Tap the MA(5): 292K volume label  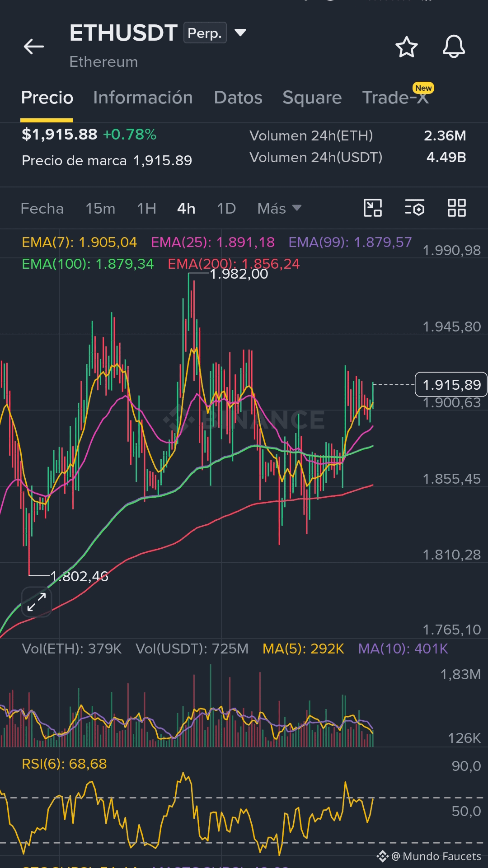pyautogui.click(x=303, y=649)
